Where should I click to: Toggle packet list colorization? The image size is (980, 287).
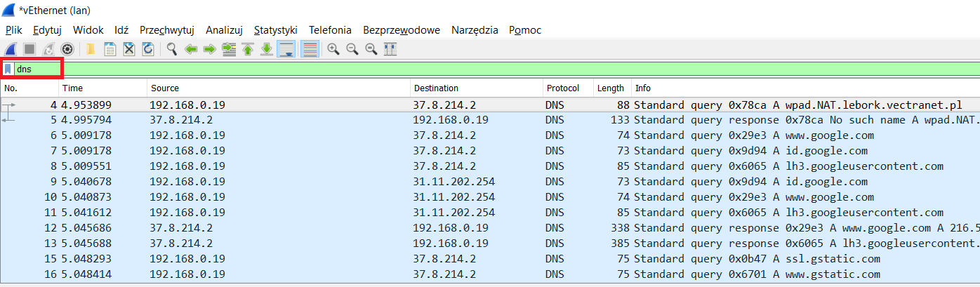pos(310,49)
